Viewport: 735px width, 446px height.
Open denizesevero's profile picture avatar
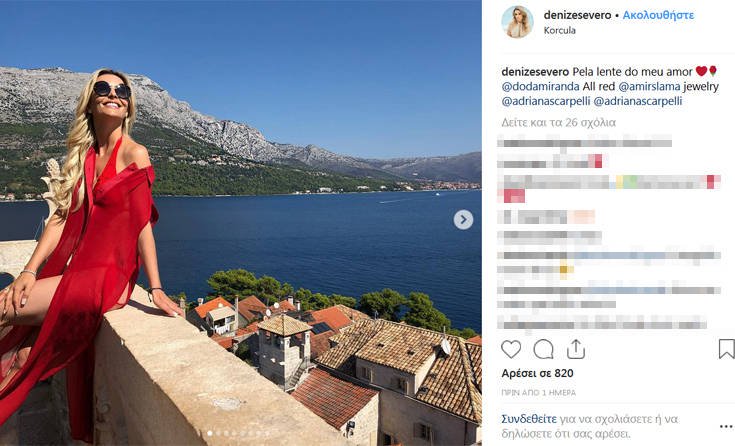pos(517,22)
